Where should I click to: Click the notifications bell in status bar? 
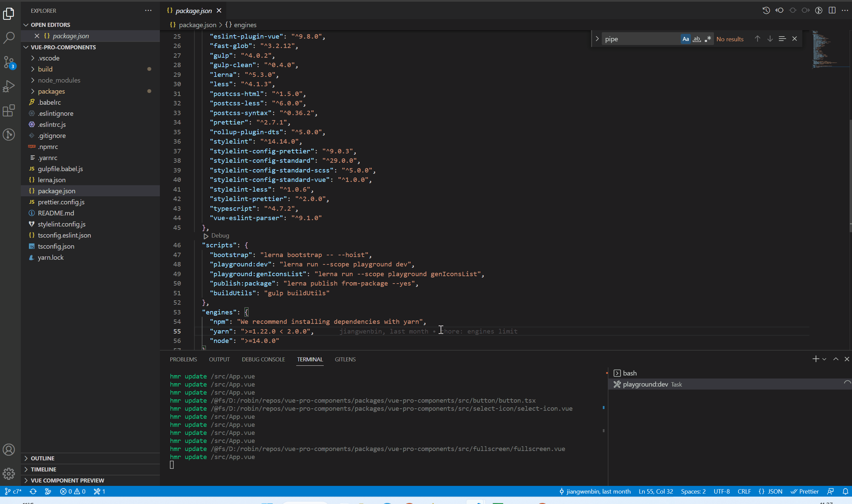click(x=845, y=492)
